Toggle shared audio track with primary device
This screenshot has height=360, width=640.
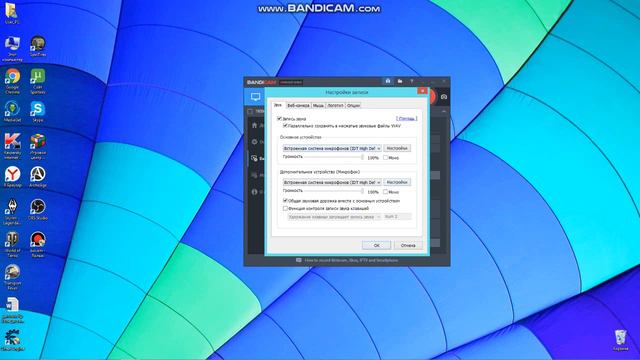click(285, 201)
